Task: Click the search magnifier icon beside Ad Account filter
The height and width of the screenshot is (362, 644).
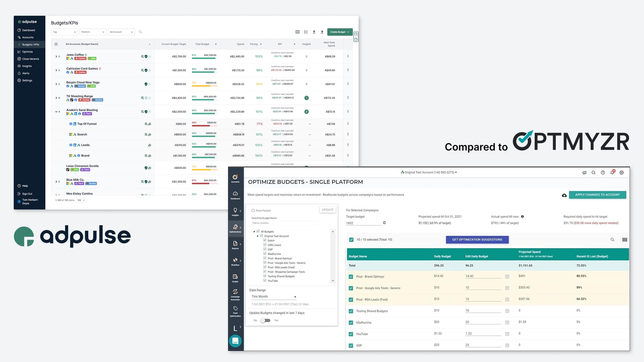Action: (x=141, y=32)
